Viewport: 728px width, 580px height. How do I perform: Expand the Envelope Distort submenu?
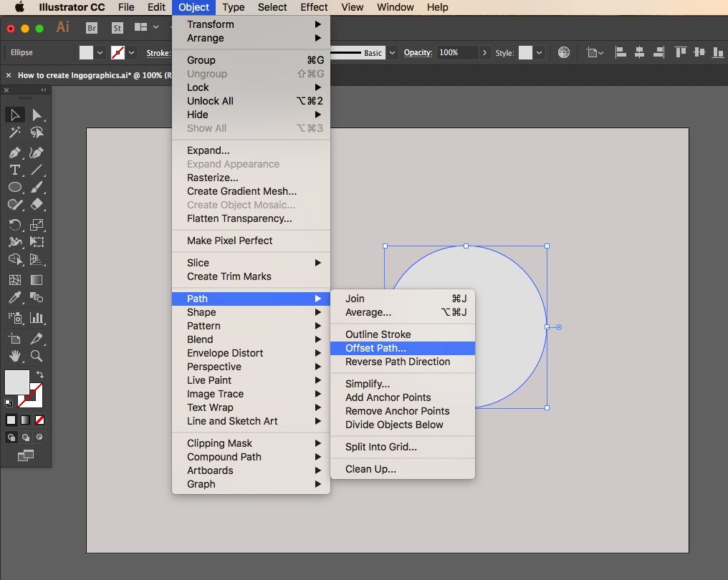click(x=251, y=353)
